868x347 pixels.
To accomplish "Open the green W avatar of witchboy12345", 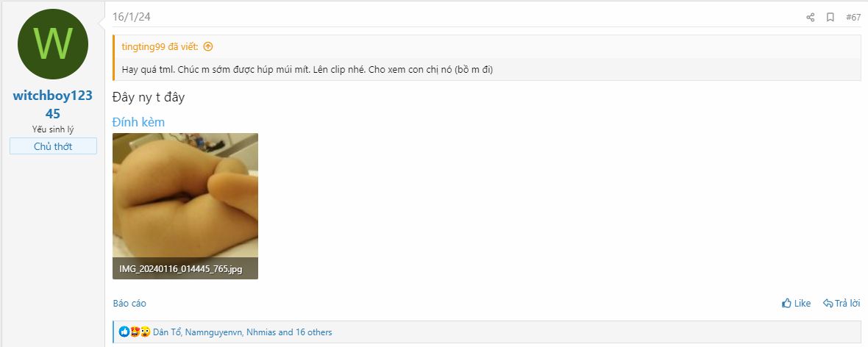I will click(53, 44).
